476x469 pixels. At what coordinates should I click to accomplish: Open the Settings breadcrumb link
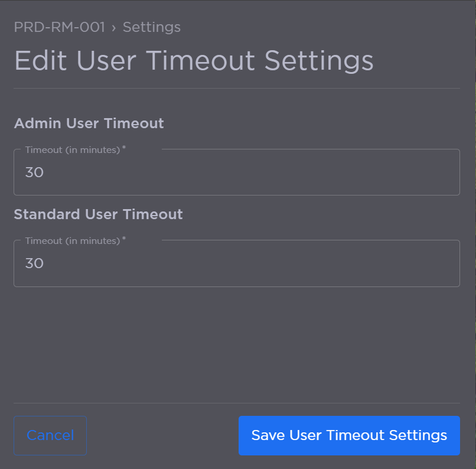click(151, 27)
